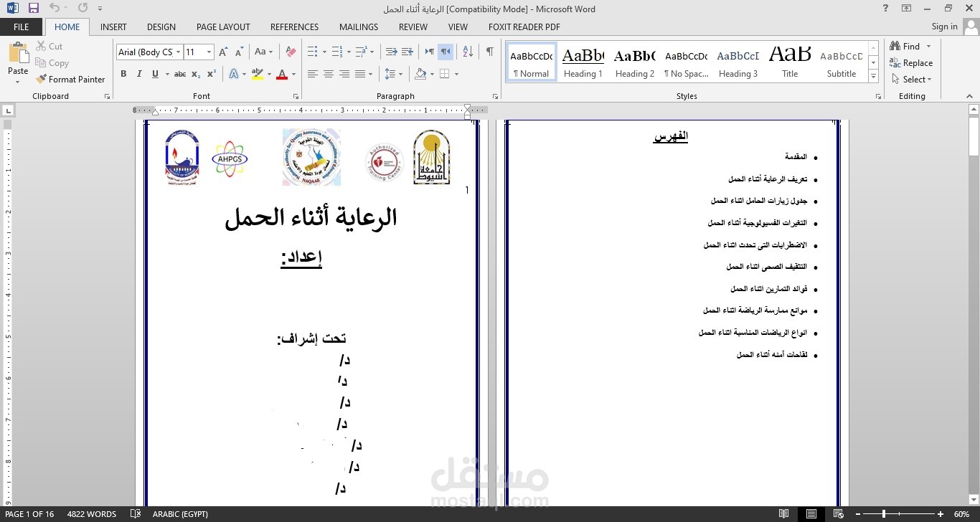The width and height of the screenshot is (980, 522).
Task: Adjust the zoom slider handle
Action: [883, 514]
